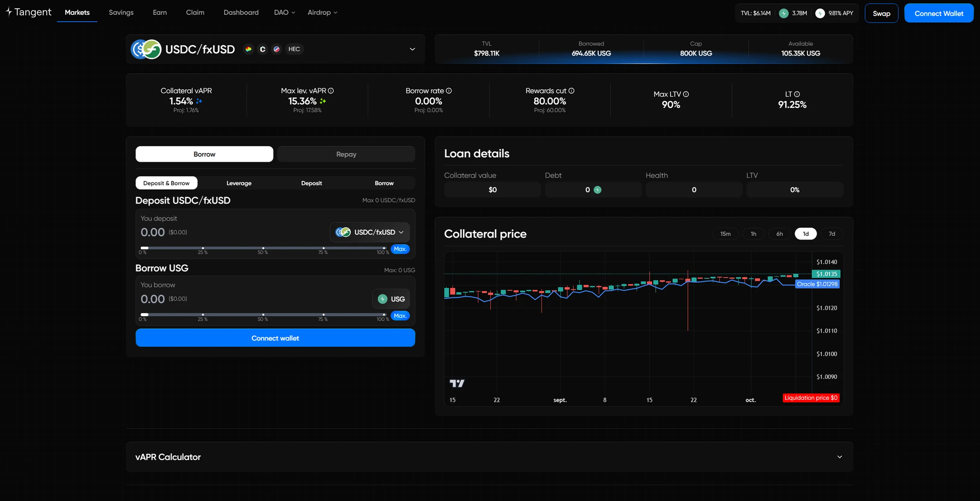Click the rainbow protocol badge icon
This screenshot has height=501, width=980.
click(248, 49)
